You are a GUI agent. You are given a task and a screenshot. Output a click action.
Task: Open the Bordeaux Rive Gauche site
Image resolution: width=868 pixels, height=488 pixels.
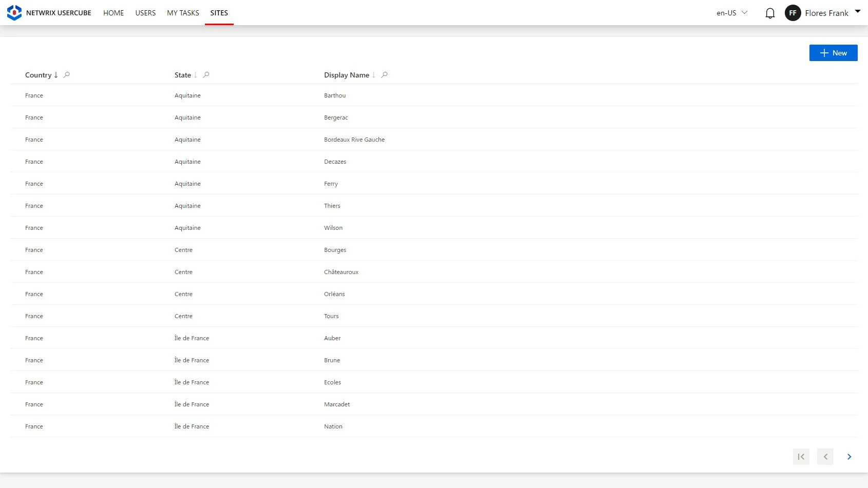pos(434,140)
